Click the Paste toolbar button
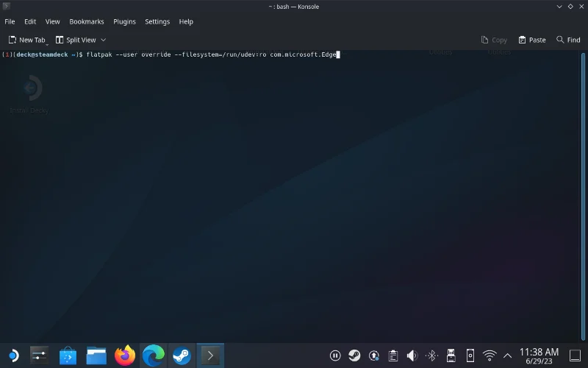The width and height of the screenshot is (588, 368). (532, 40)
